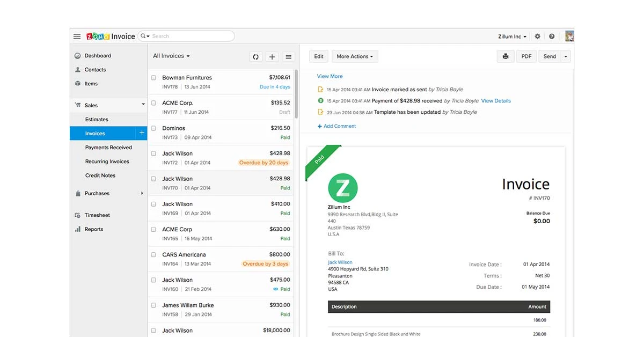Click the refresh invoices icon

pyautogui.click(x=255, y=56)
